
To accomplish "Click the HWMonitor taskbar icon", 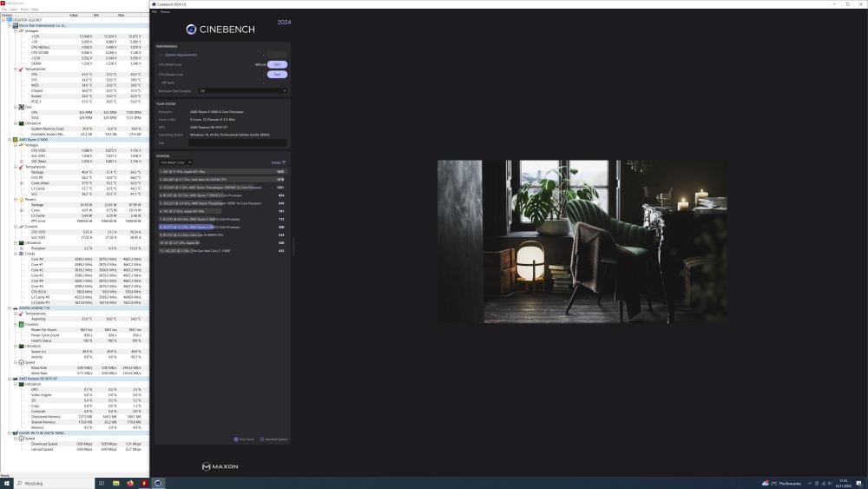I will pos(144,482).
